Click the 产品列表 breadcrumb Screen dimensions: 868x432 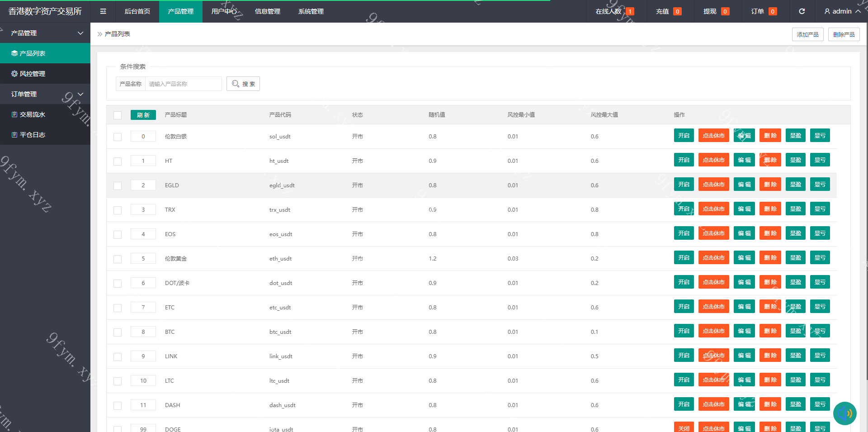118,34
